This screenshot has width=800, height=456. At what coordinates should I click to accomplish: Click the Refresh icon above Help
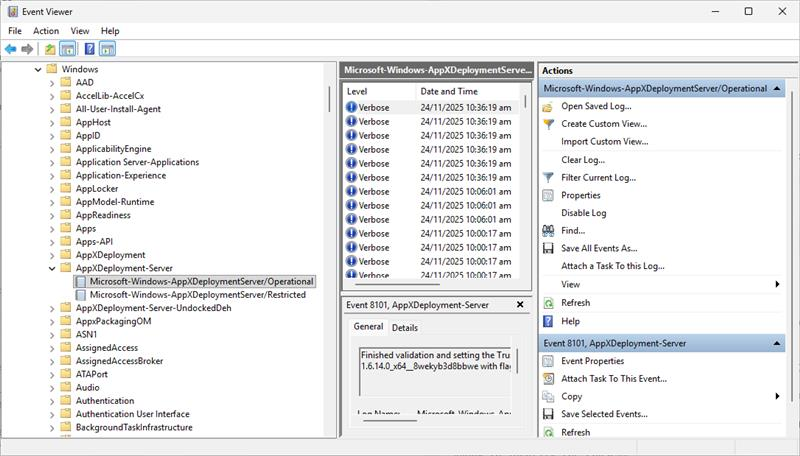coord(548,303)
